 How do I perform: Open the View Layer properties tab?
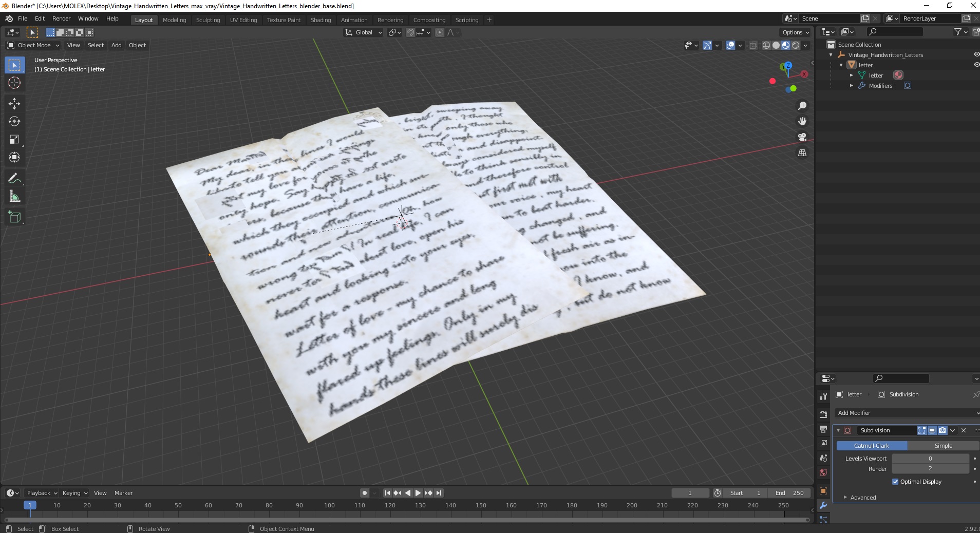823,443
